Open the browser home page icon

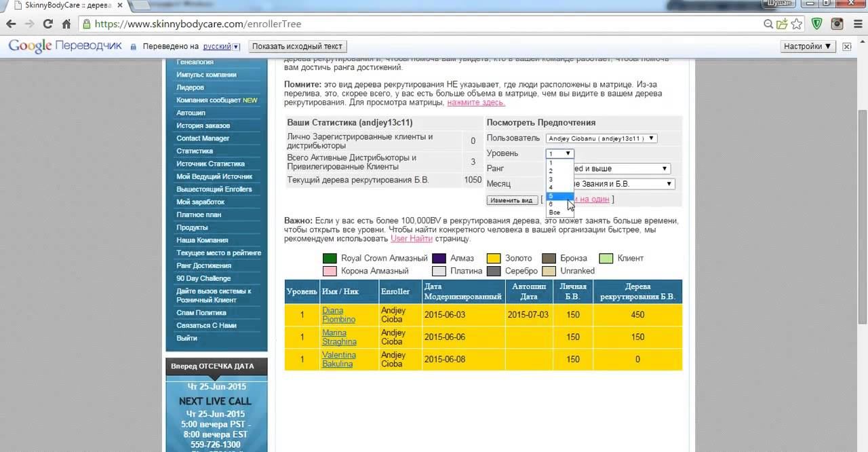[66, 24]
